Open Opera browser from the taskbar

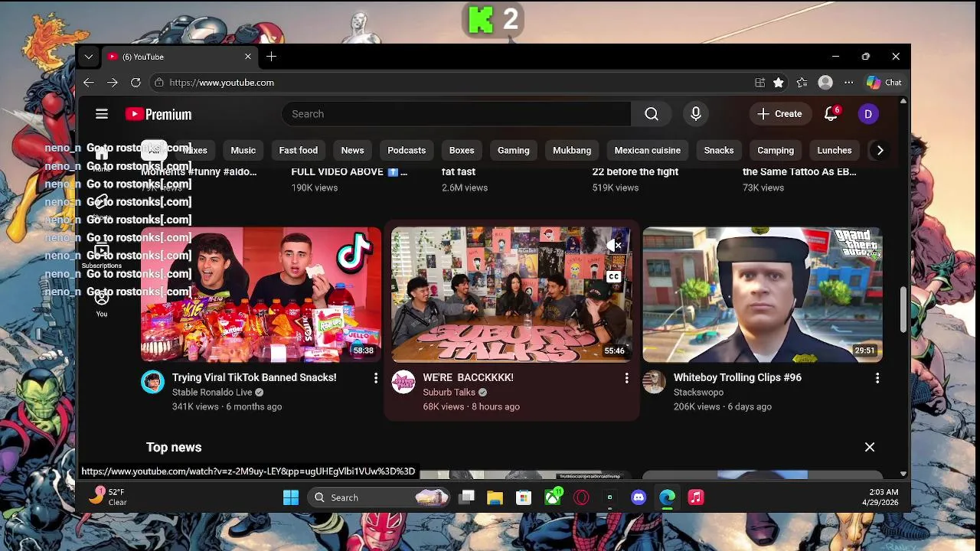[581, 497]
